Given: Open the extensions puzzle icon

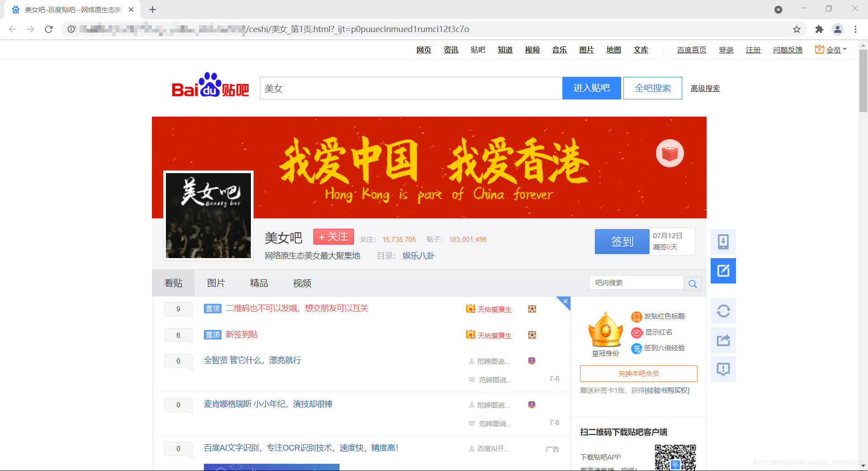Looking at the screenshot, I should (819, 29).
